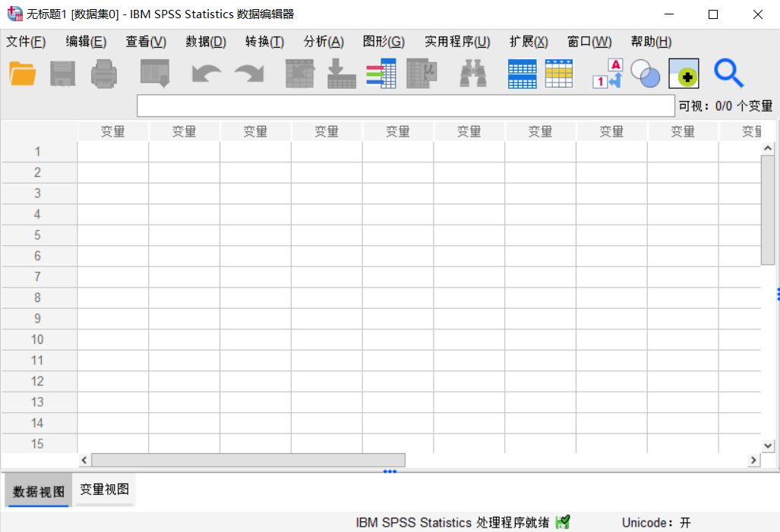Minimize the SPSS data editor window
Viewport: 780px width, 532px height.
coord(669,14)
